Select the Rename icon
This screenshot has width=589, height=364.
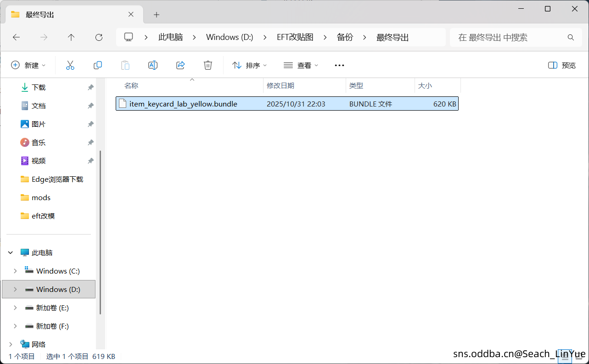click(152, 65)
